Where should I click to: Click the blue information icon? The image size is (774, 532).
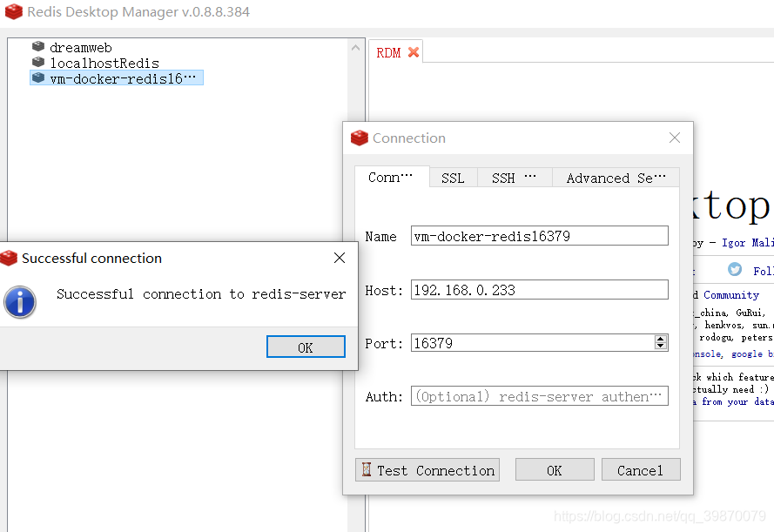20,301
